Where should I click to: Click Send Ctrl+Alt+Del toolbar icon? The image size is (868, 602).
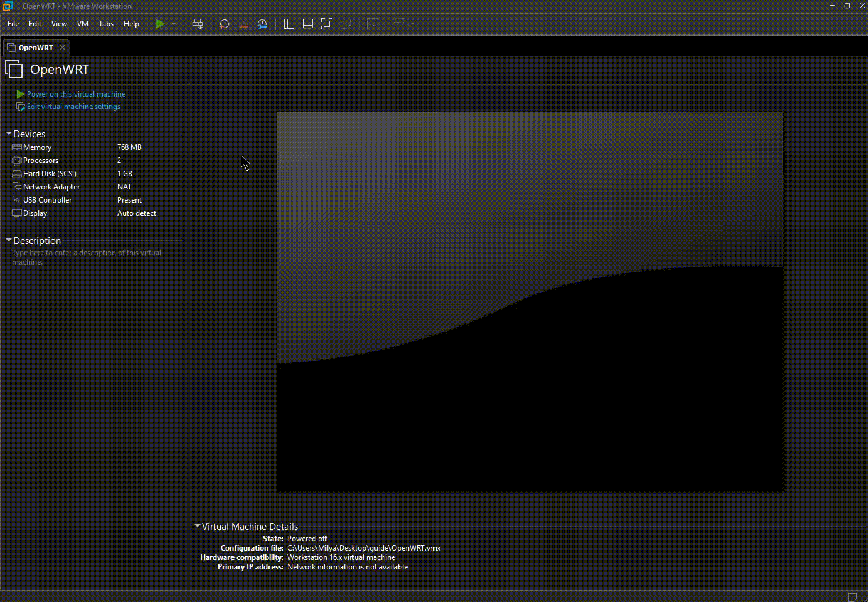pos(198,24)
